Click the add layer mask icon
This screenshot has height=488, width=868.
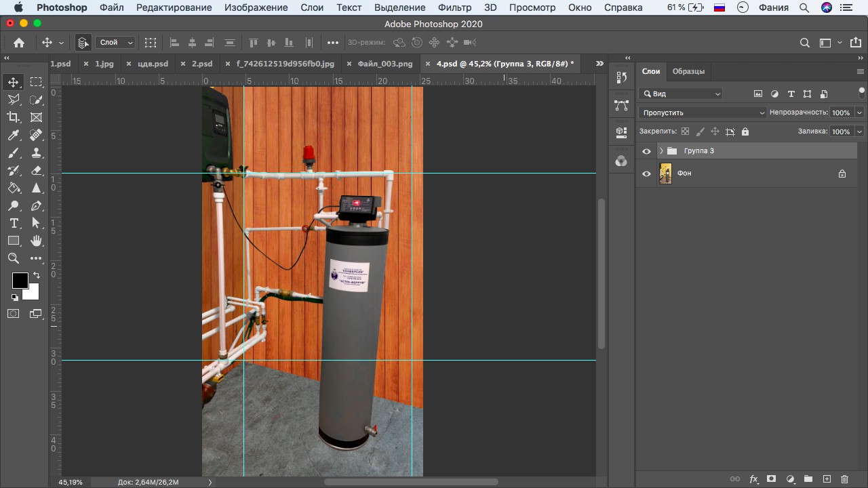coord(771,479)
